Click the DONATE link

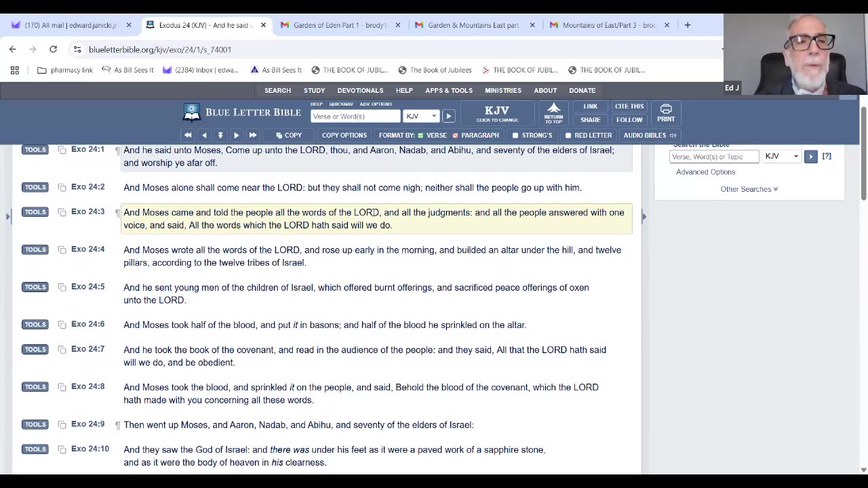pyautogui.click(x=582, y=90)
